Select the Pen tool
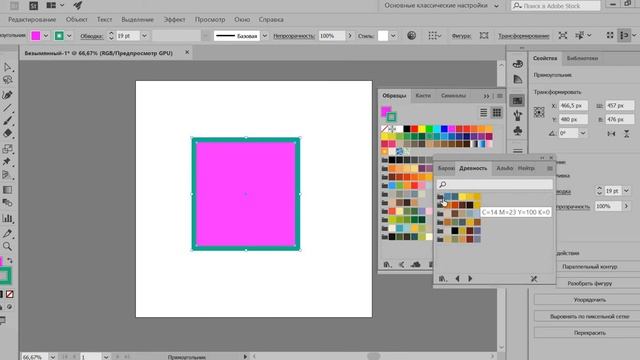 click(7, 95)
